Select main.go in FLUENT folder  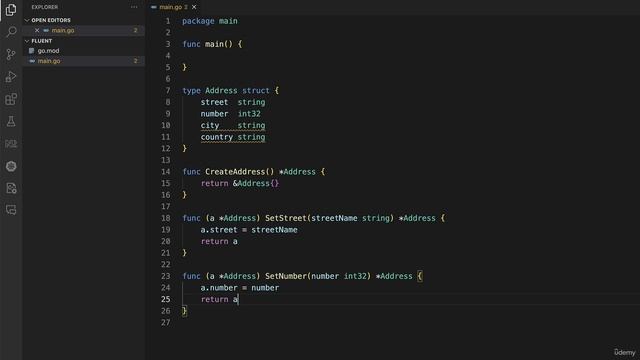pyautogui.click(x=49, y=61)
